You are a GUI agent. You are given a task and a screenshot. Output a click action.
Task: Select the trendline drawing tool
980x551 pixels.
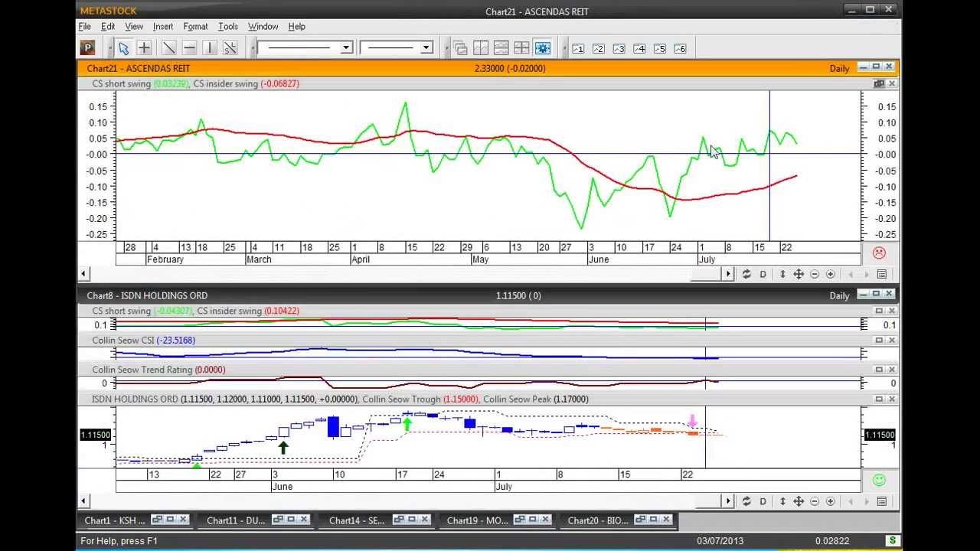pyautogui.click(x=169, y=48)
